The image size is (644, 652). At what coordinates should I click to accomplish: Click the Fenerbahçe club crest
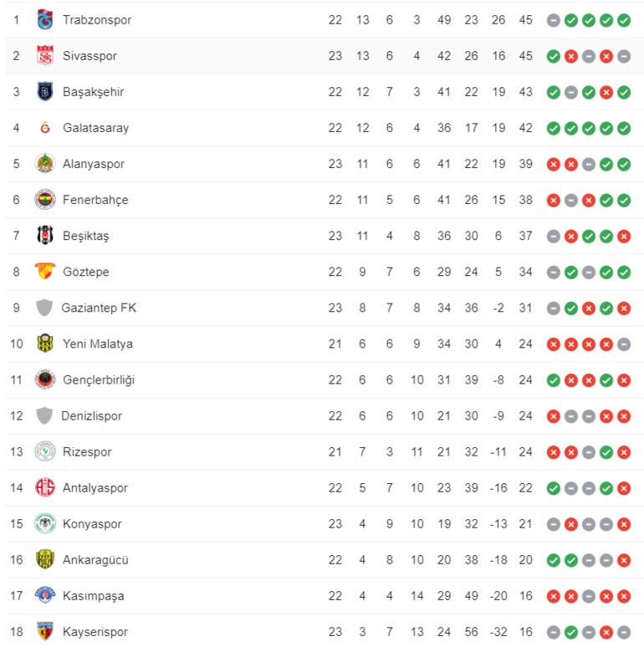45,200
